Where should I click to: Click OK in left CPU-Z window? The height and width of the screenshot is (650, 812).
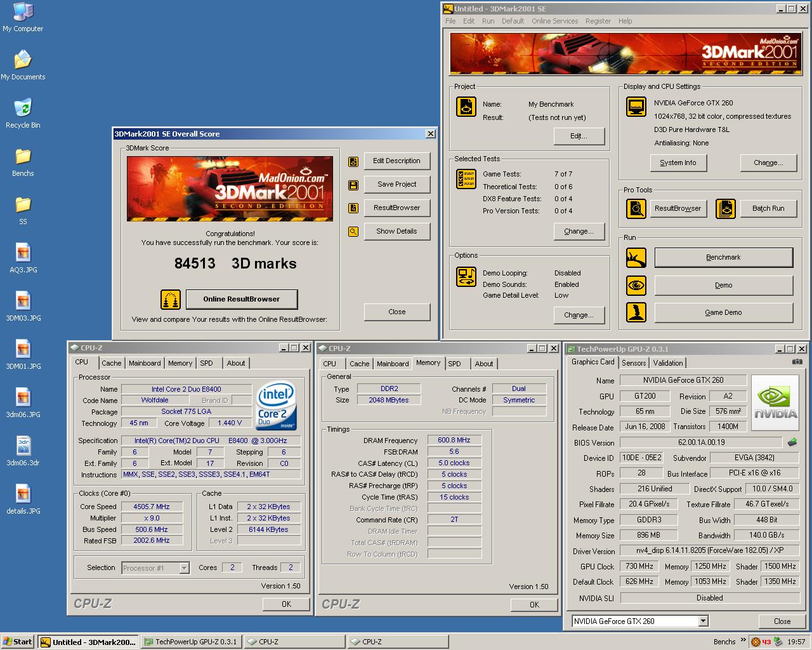click(286, 604)
